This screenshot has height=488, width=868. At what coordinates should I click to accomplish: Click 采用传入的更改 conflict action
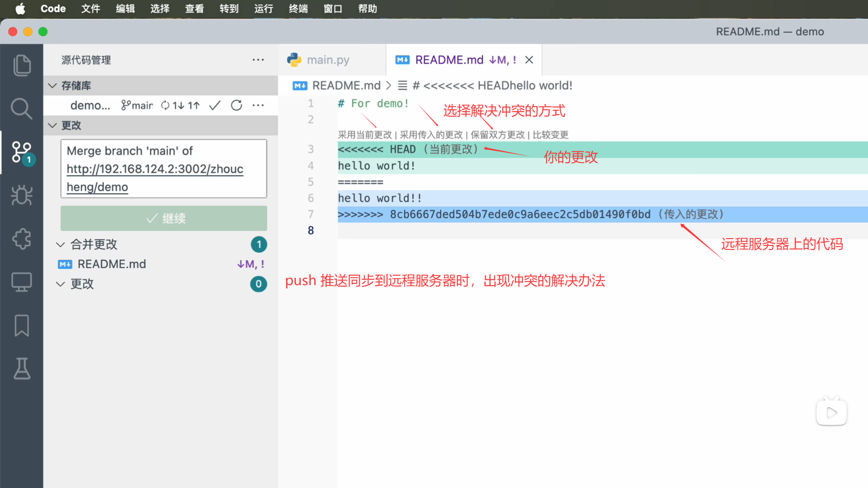pos(431,135)
